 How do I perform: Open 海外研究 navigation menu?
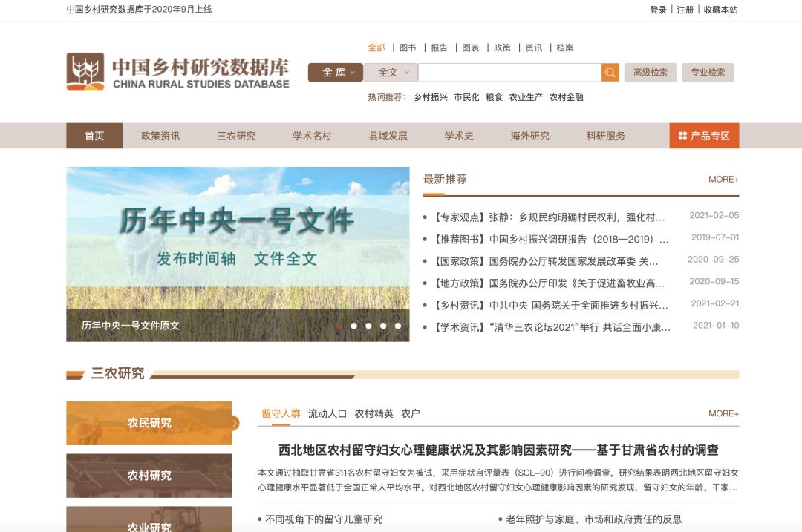(x=530, y=136)
